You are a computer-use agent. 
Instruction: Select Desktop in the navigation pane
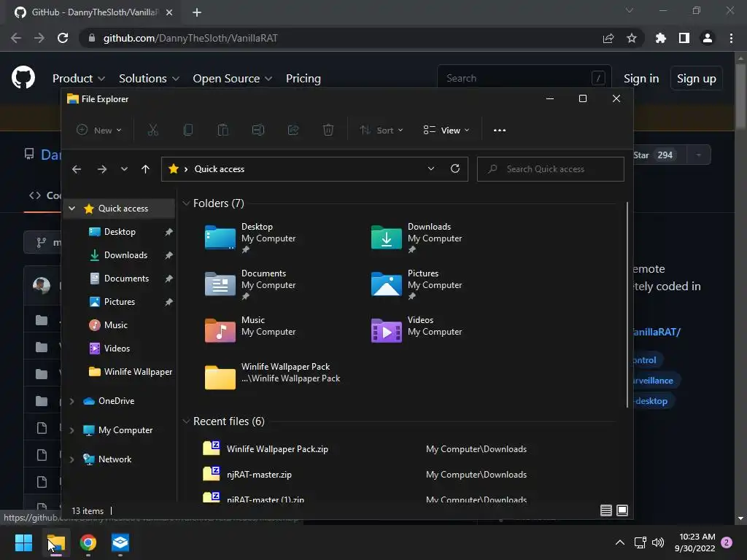[x=119, y=231]
